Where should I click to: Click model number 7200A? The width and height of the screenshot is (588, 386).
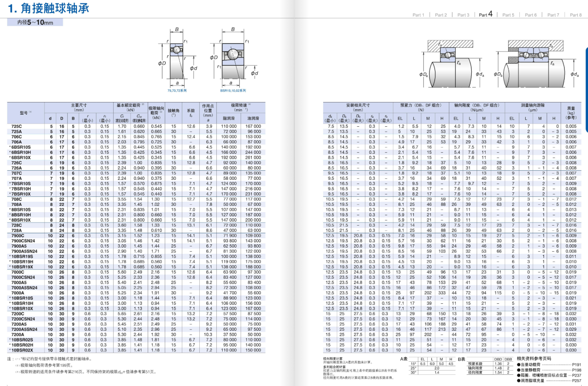tap(18, 335)
